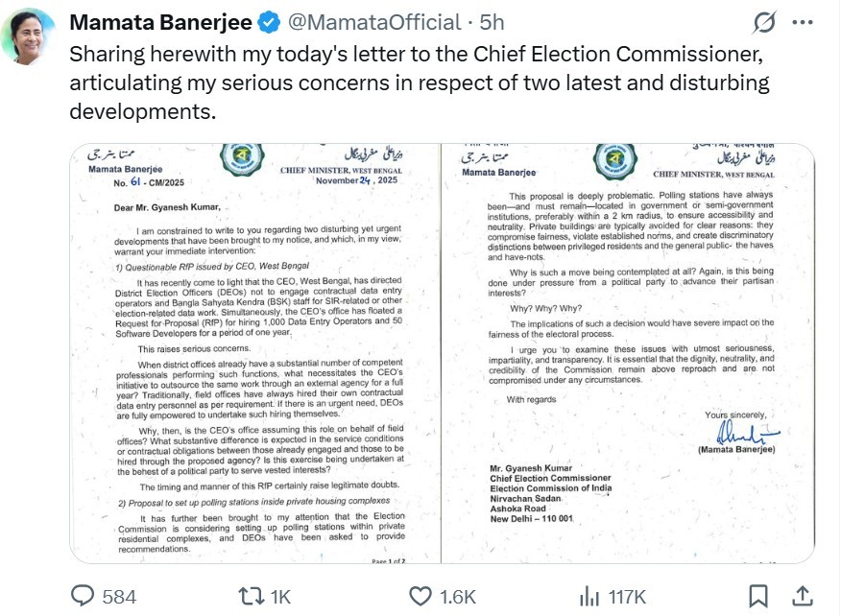841x616 pixels.
Task: Click the tweet text about the letter
Action: pos(419,83)
